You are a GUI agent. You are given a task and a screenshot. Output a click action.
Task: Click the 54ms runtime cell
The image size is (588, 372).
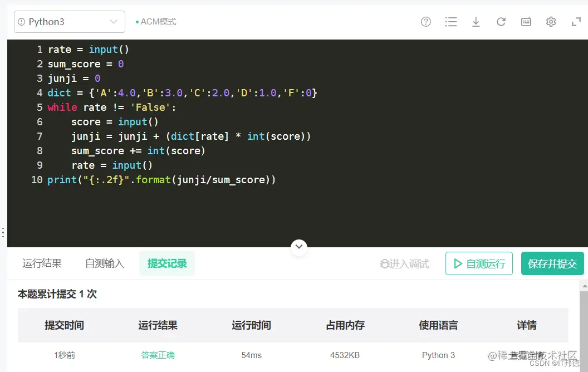click(x=251, y=355)
